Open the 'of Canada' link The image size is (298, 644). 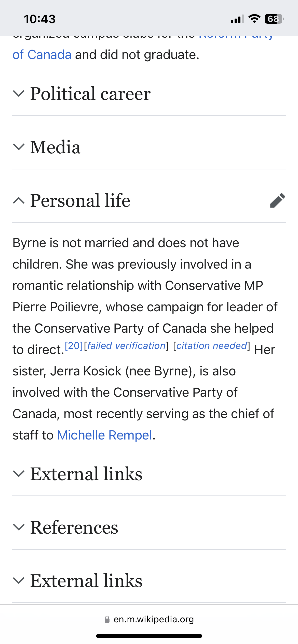click(42, 55)
